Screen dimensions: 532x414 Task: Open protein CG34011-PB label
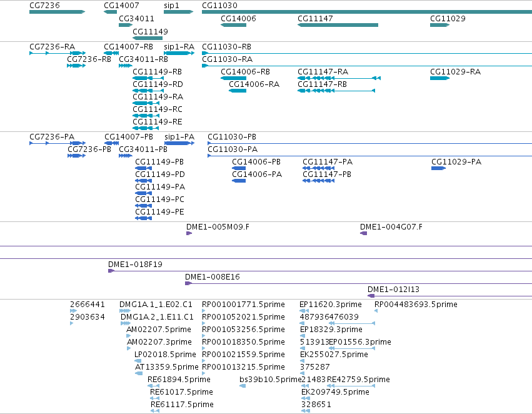click(x=143, y=149)
